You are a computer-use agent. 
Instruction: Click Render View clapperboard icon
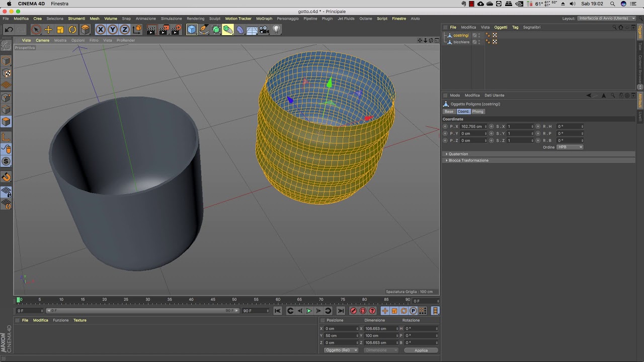pyautogui.click(x=152, y=30)
